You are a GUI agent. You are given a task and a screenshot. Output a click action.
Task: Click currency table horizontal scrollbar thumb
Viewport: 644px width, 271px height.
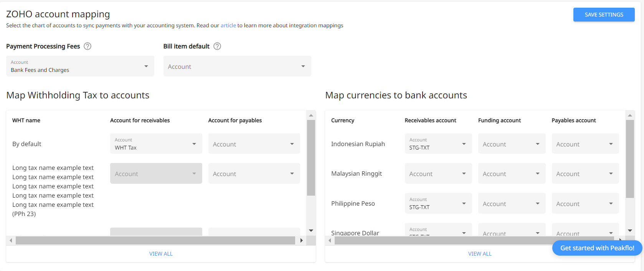click(474, 241)
